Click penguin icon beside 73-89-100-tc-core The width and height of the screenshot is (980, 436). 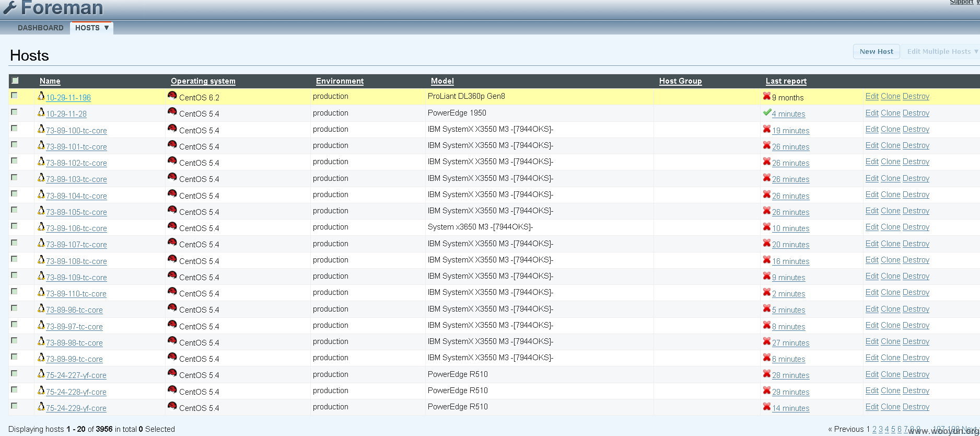coord(41,129)
